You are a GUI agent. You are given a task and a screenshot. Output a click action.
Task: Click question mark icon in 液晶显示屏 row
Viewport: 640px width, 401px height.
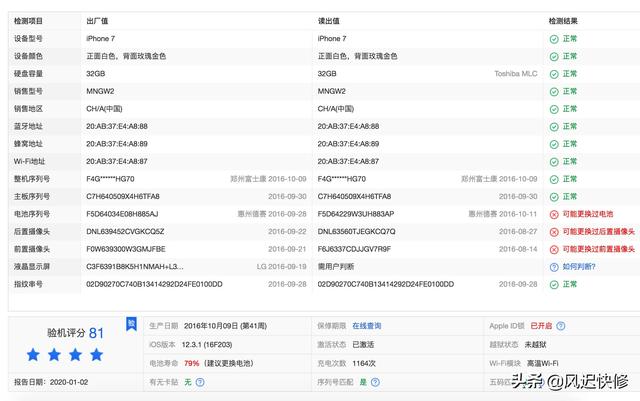pos(554,267)
